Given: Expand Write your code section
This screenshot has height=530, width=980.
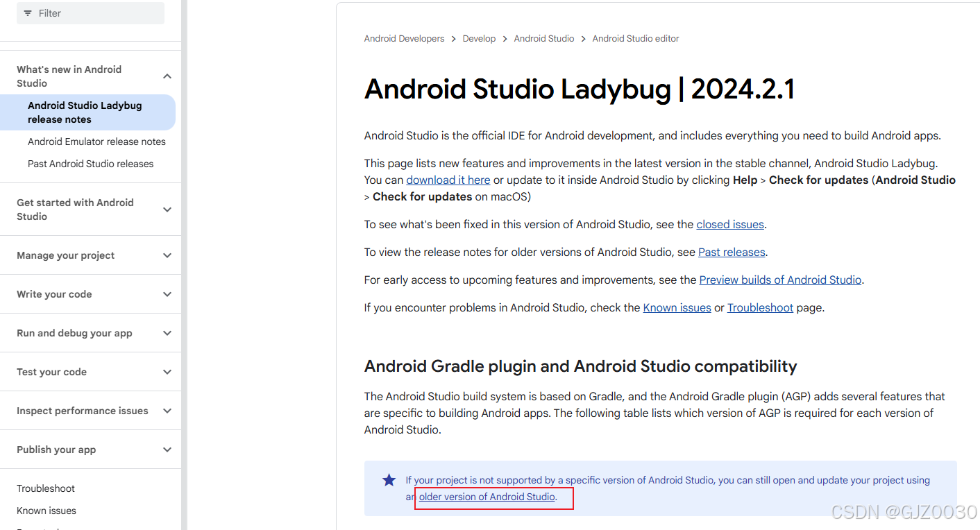Looking at the screenshot, I should pos(167,294).
